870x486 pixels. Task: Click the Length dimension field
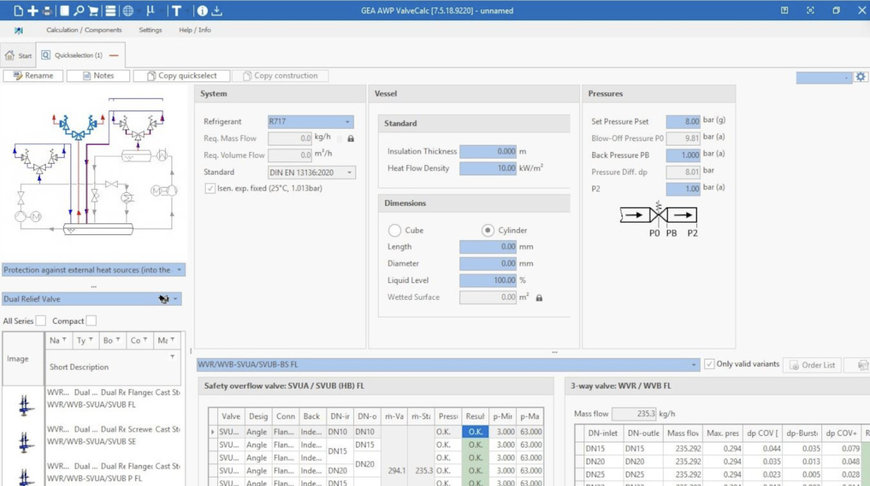pyautogui.click(x=488, y=246)
